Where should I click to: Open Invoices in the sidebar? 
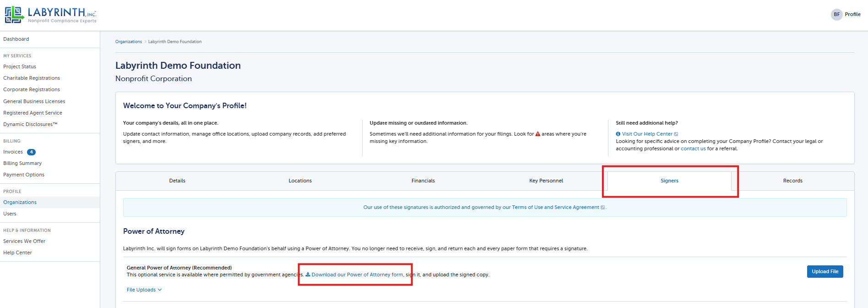13,152
